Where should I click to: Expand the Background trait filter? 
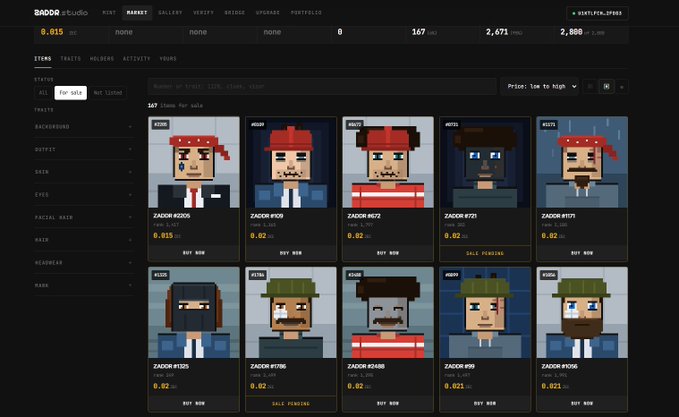click(x=84, y=127)
